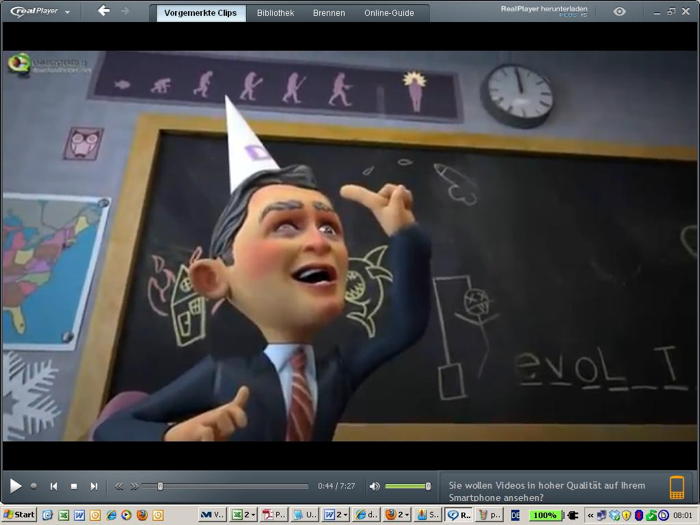Click the DE language indicator

coord(515,516)
